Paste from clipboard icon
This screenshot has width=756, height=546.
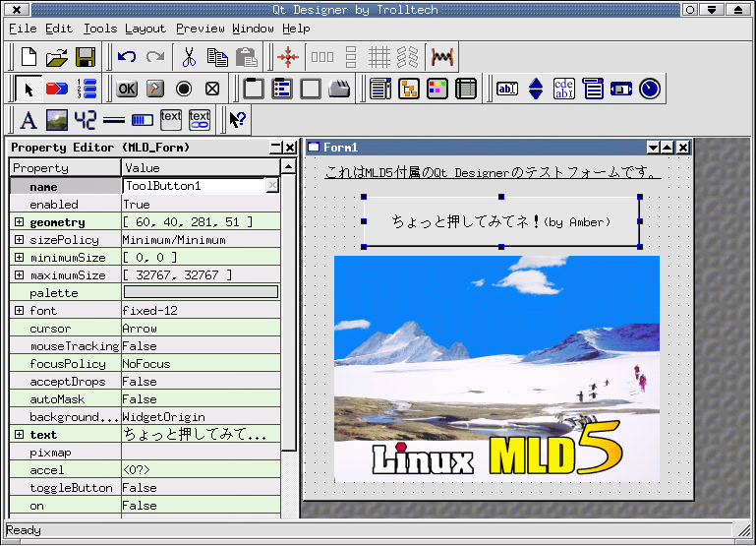pyautogui.click(x=247, y=57)
